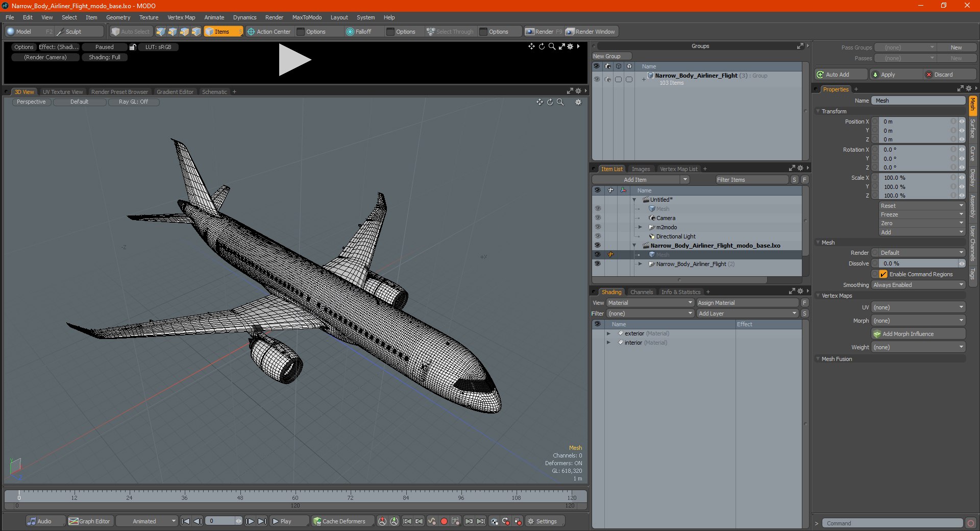Disable Enable Command Regions checkbox

(x=883, y=274)
